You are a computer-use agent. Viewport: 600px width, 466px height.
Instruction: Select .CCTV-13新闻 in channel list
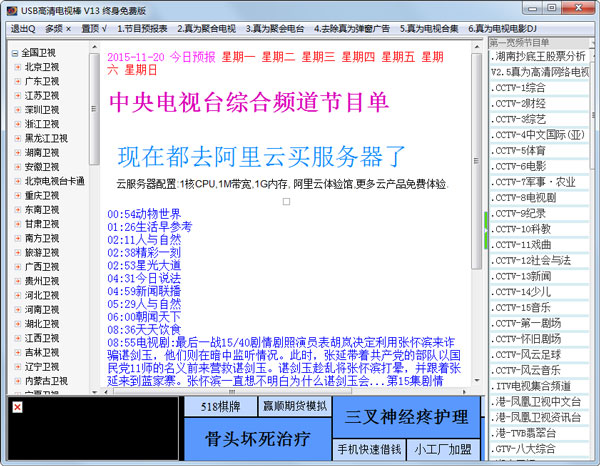(x=539, y=276)
